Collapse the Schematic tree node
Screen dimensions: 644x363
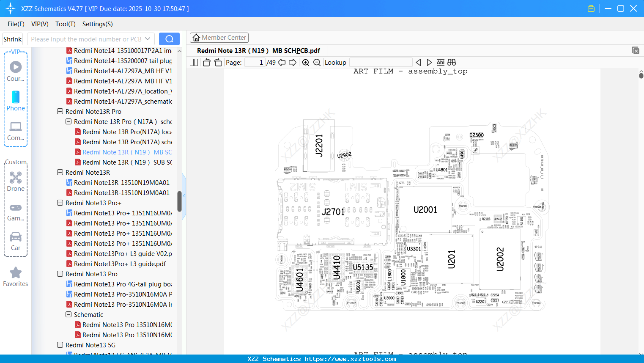pos(68,314)
